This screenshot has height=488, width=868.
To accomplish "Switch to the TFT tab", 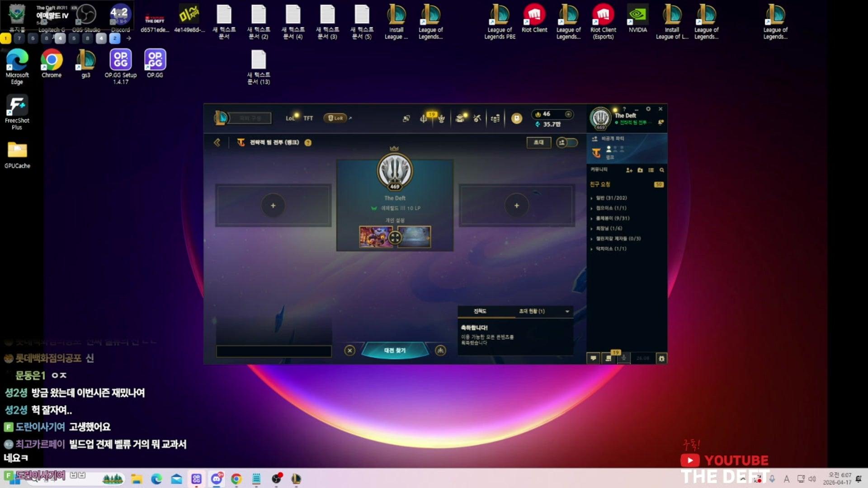I will pyautogui.click(x=308, y=118).
